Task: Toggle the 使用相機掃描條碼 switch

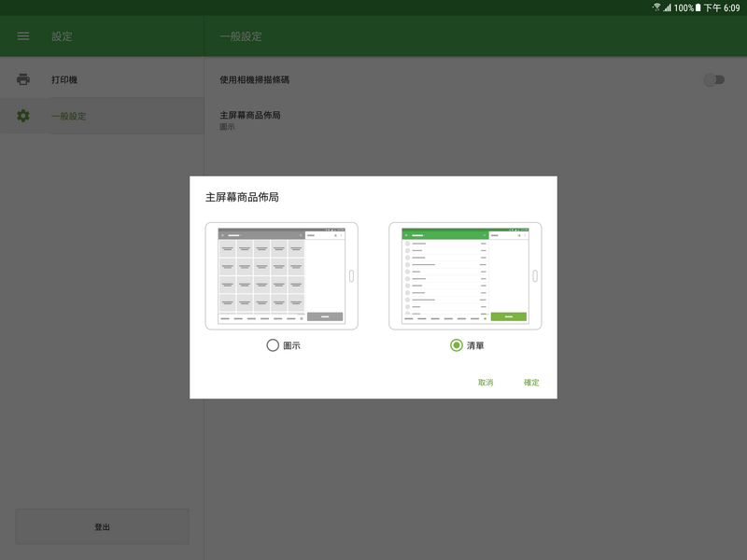Action: [x=713, y=80]
